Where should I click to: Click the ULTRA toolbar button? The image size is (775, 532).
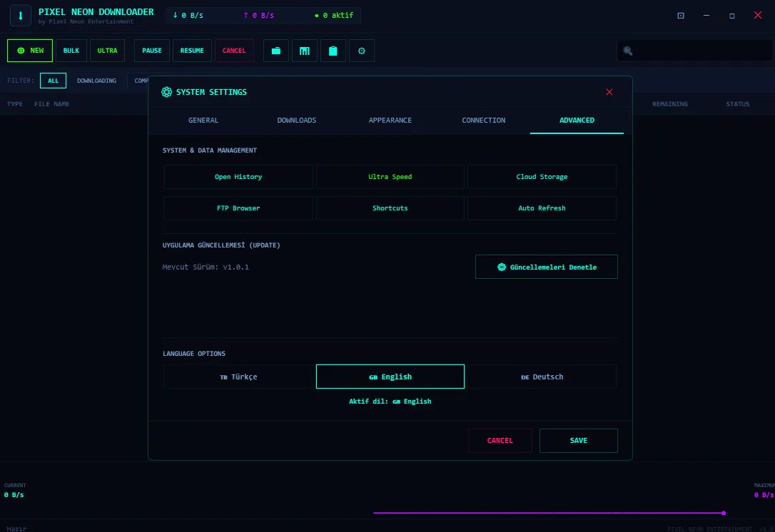click(x=107, y=51)
